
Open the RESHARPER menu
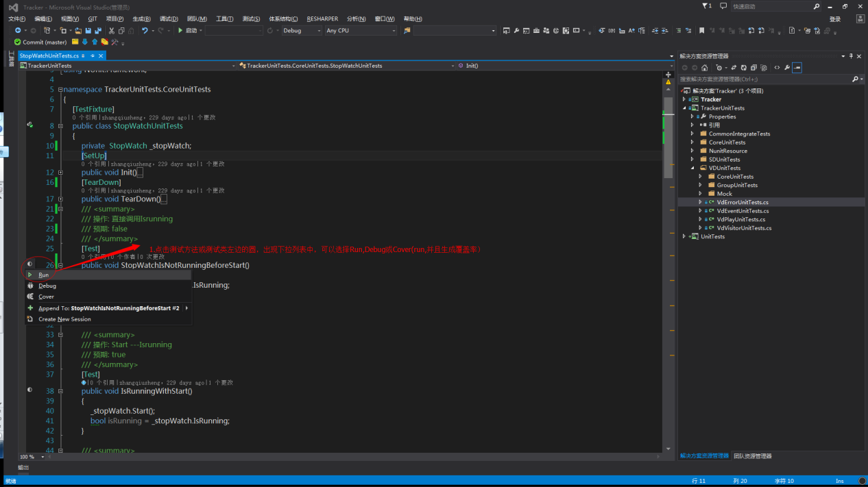322,18
